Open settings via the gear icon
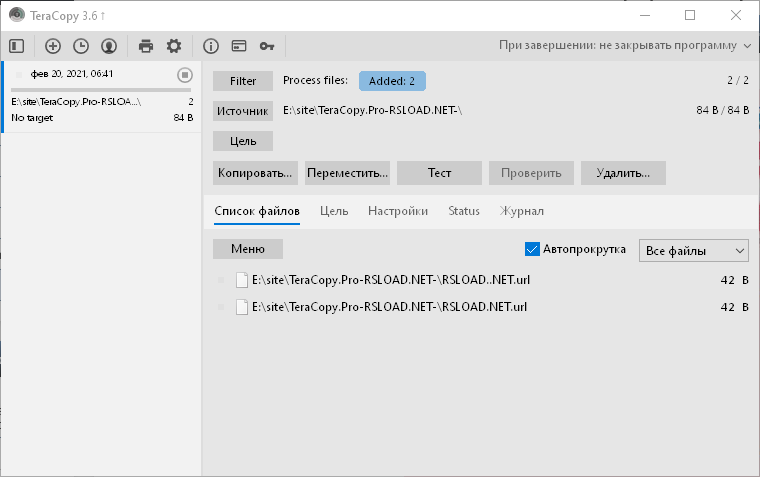760x477 pixels. click(x=174, y=46)
